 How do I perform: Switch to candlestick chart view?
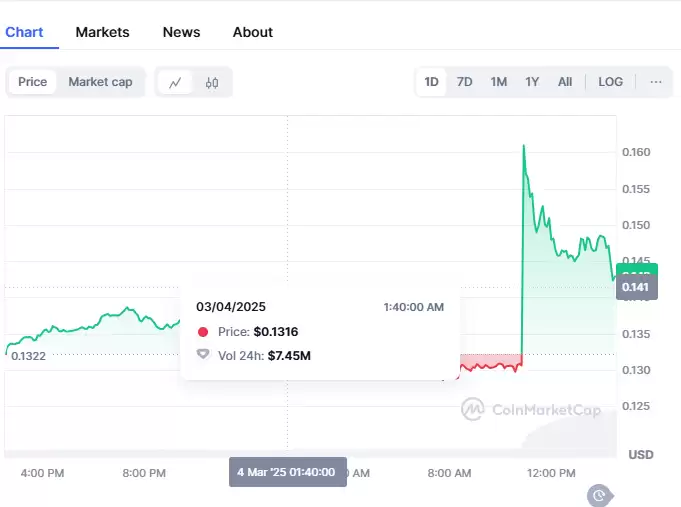click(x=211, y=82)
